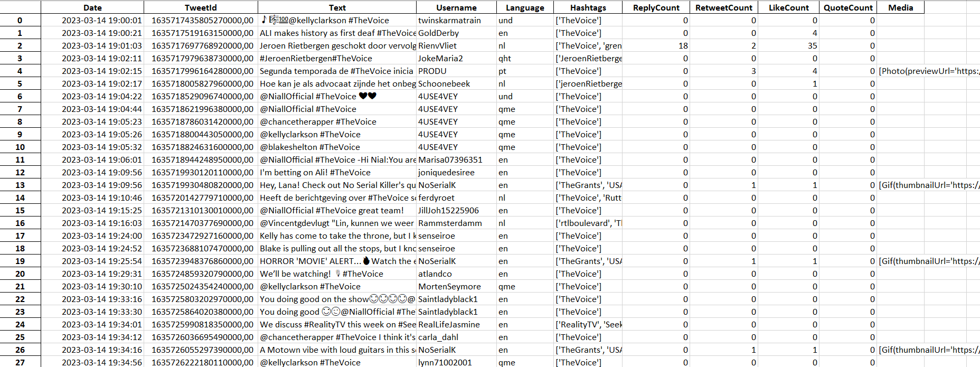Click the ReplyCount column header
Image resolution: width=980 pixels, height=367 pixels.
tap(656, 7)
